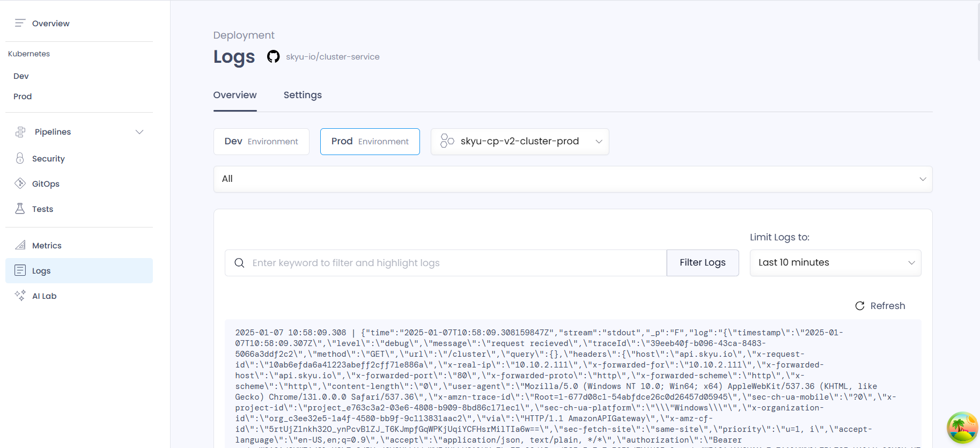The height and width of the screenshot is (448, 980).
Task: Click the Kubernetes section heading
Action: (x=29, y=54)
